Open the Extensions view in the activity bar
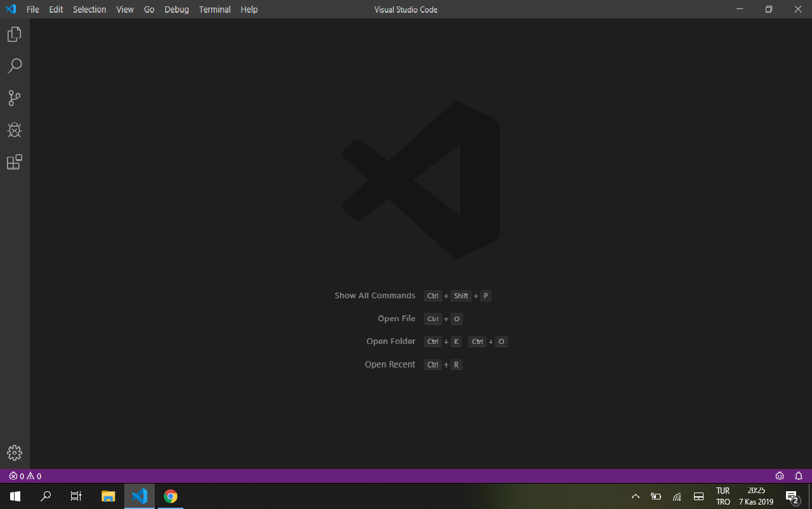 coord(15,162)
